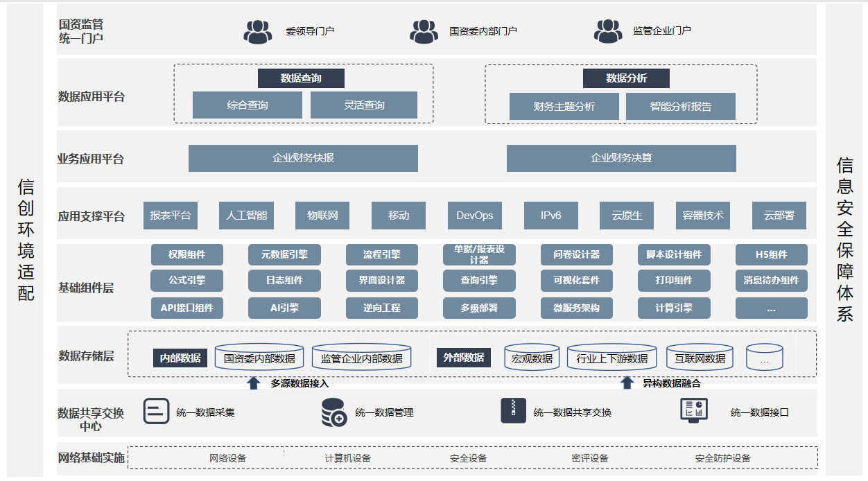The width and height of the screenshot is (868, 481).
Task: Select the 宏观数据 cylinder
Action: tap(532, 357)
